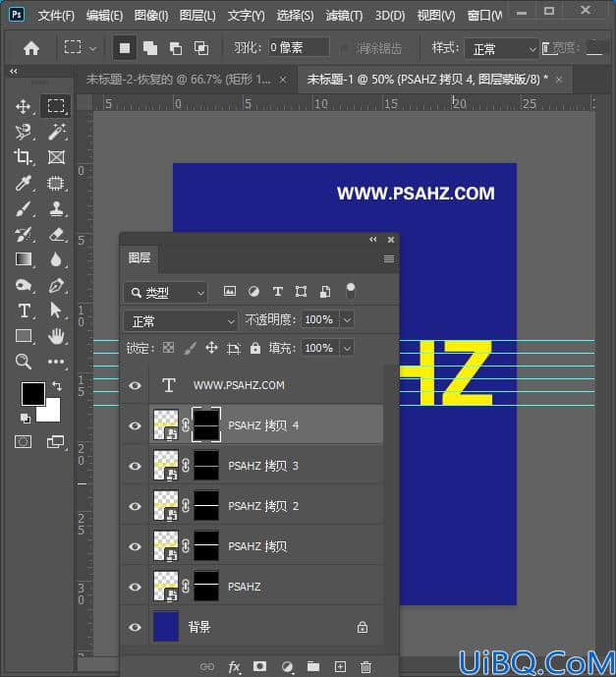
Task: Select the Rectangular Marquee tool
Action: [x=56, y=106]
